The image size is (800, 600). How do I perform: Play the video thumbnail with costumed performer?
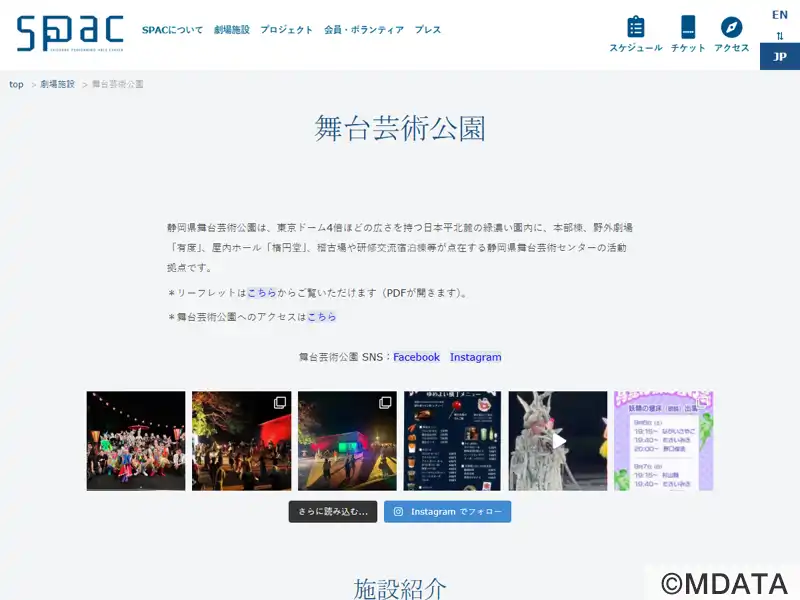558,441
